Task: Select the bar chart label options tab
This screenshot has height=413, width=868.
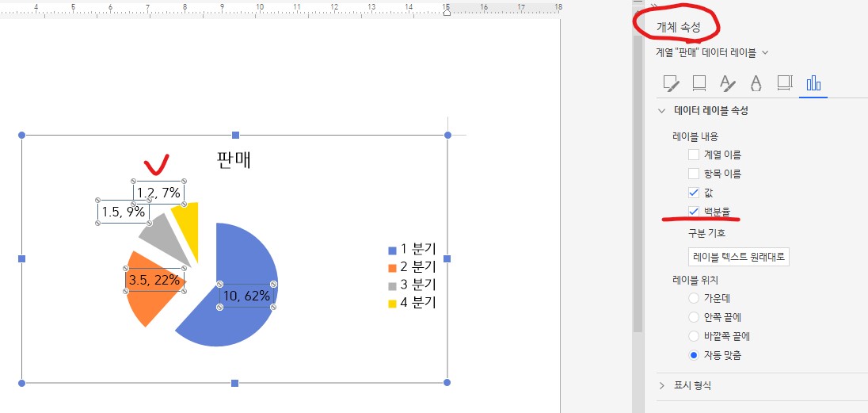Action: 813,84
